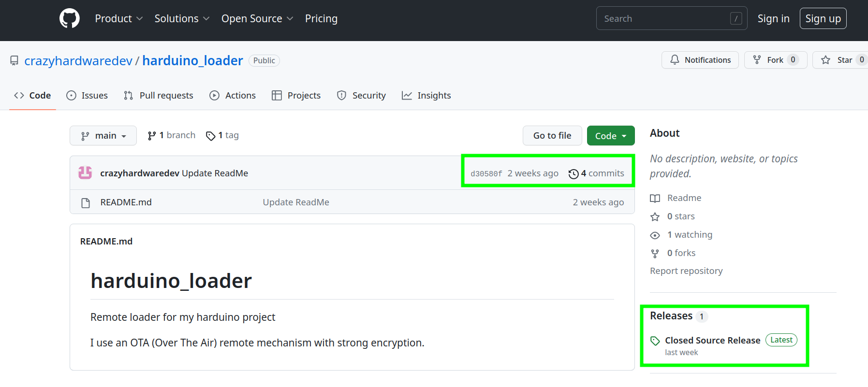Open the Actions tab

(x=233, y=96)
